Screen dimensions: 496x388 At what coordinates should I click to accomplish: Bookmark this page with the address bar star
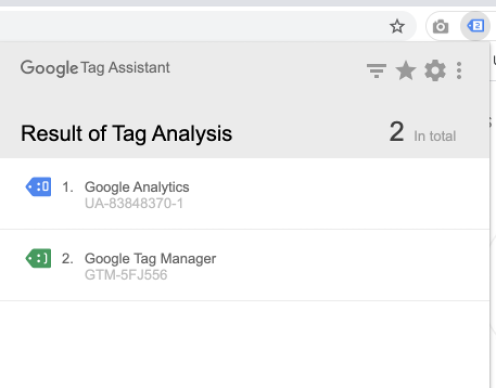tap(397, 26)
